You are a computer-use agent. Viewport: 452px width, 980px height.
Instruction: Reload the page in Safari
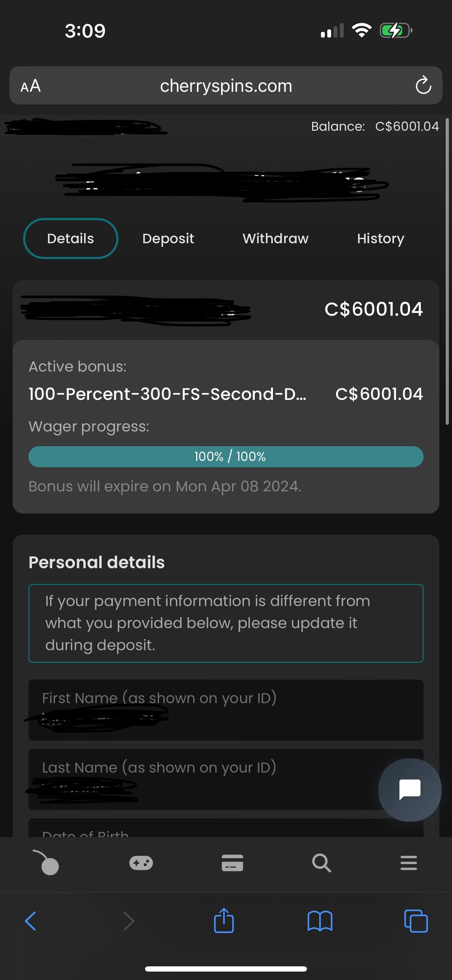point(423,85)
